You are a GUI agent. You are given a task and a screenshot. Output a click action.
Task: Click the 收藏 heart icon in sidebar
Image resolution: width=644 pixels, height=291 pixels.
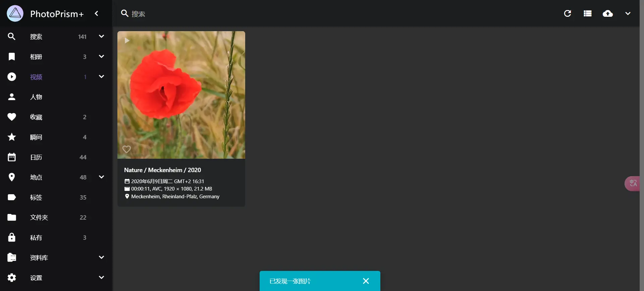[x=12, y=117]
